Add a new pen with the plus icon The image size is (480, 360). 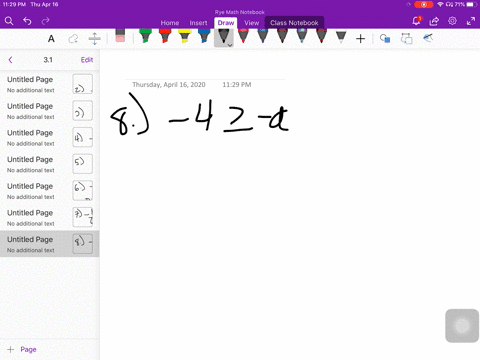pyautogui.click(x=360, y=39)
